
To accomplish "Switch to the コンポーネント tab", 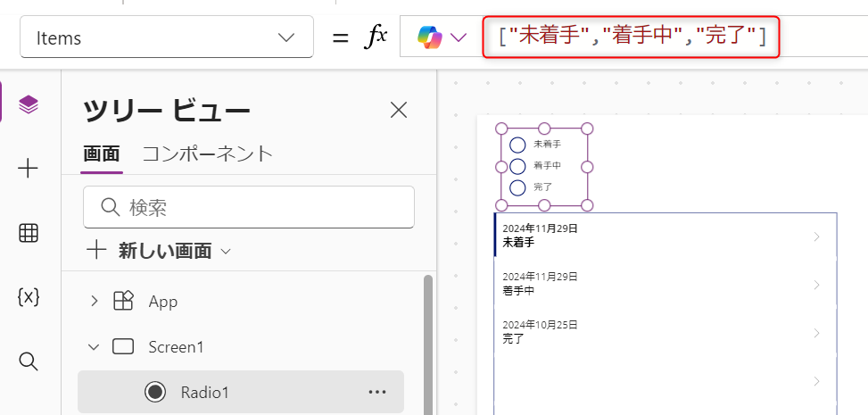I will pos(208,154).
